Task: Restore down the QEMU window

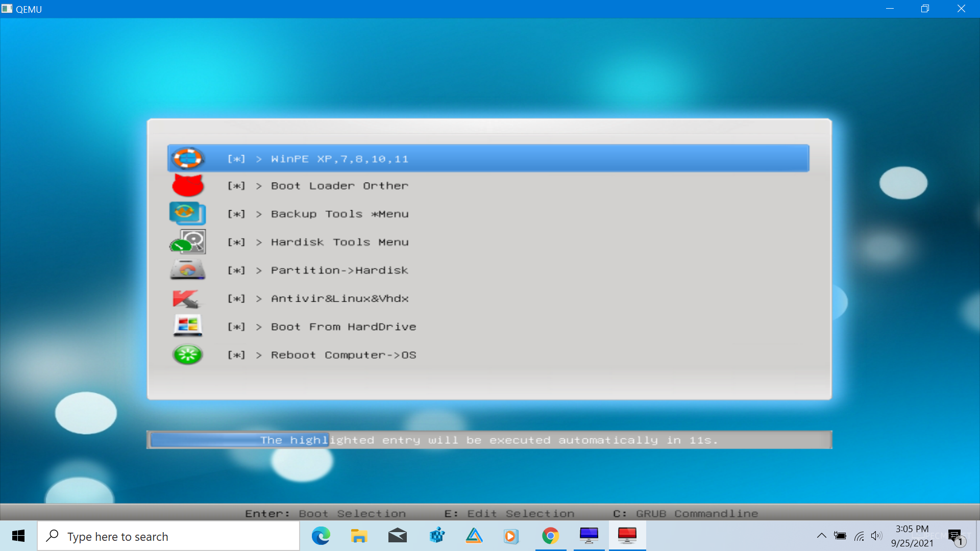Action: pos(925,9)
